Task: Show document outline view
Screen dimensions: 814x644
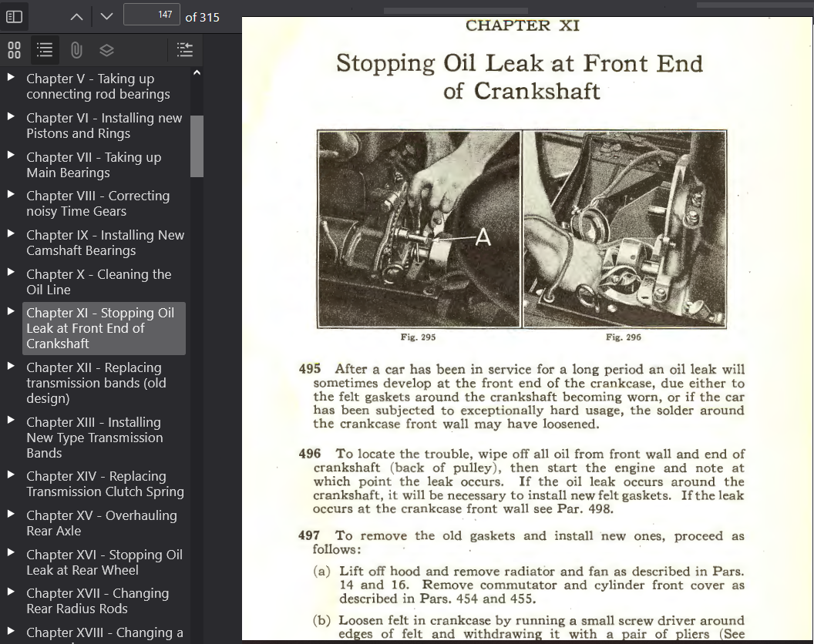Action: pos(45,50)
